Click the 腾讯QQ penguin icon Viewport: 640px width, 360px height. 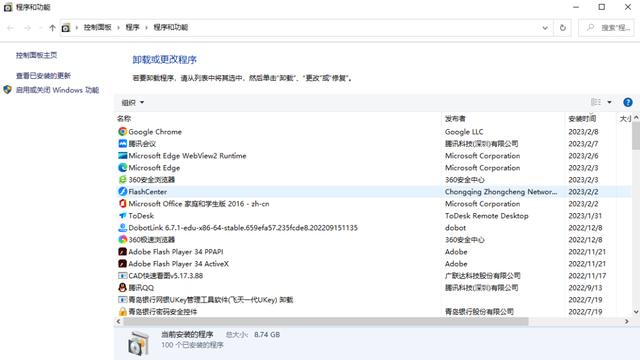[x=122, y=287]
